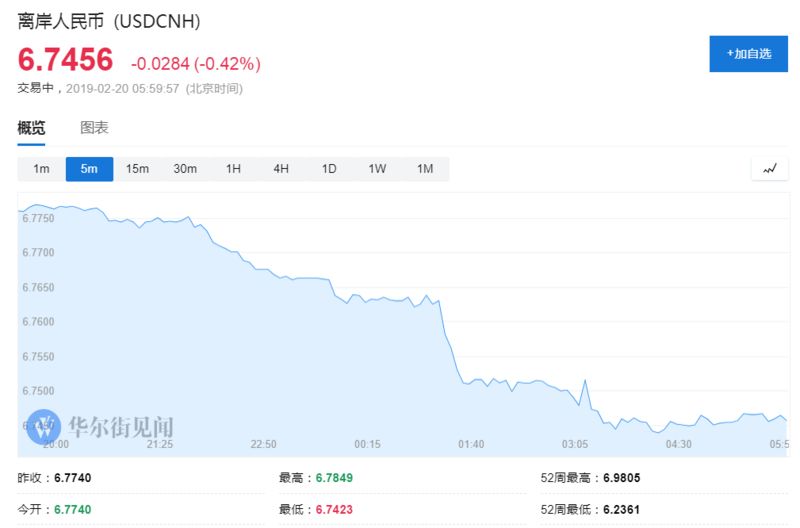Show the 1W weekly chart
800x528 pixels.
(377, 169)
